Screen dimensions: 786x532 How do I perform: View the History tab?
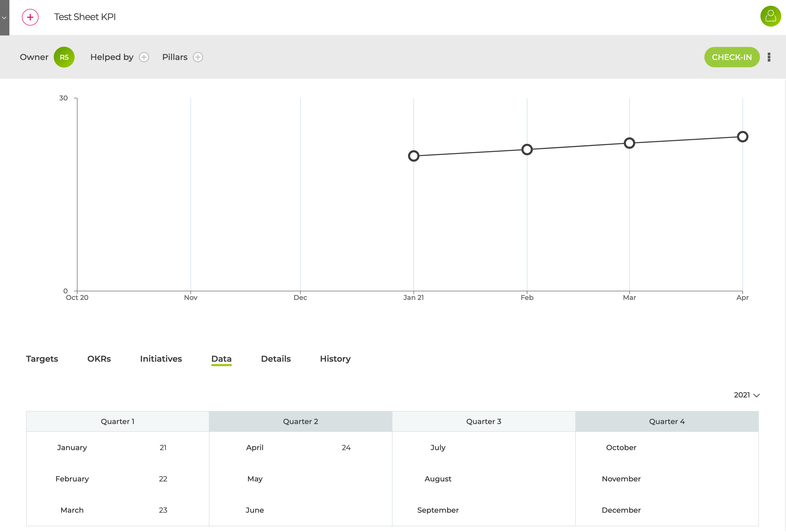tap(335, 359)
